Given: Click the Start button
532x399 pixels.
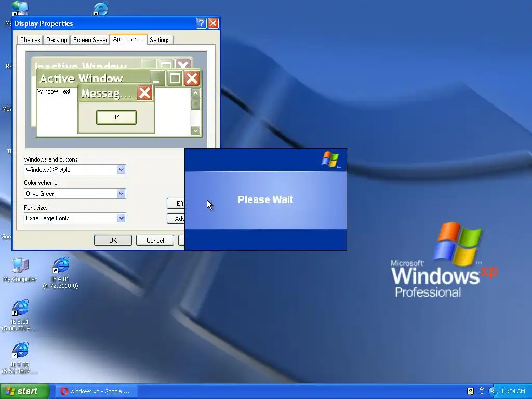Looking at the screenshot, I should click(25, 391).
